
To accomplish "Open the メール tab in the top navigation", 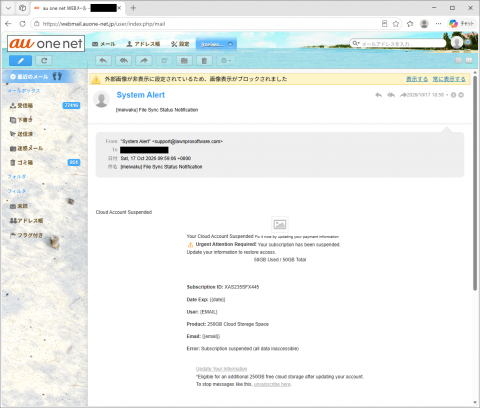I will pyautogui.click(x=104, y=44).
